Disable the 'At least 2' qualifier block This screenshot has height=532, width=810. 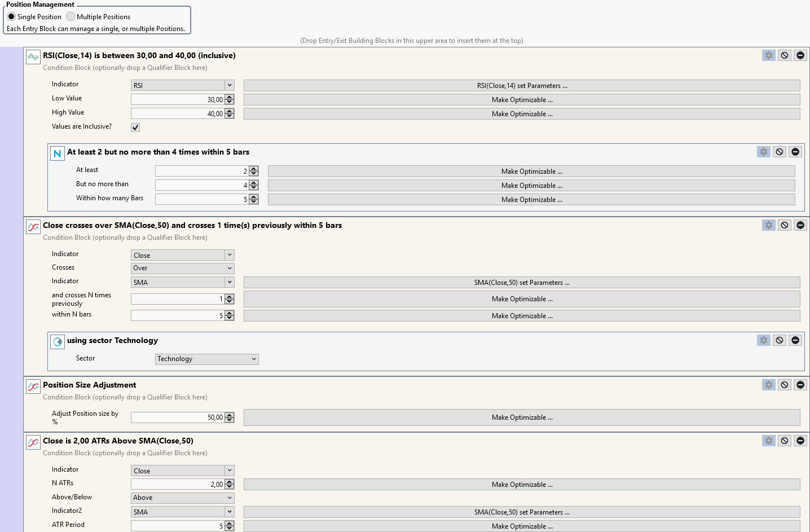coord(779,152)
